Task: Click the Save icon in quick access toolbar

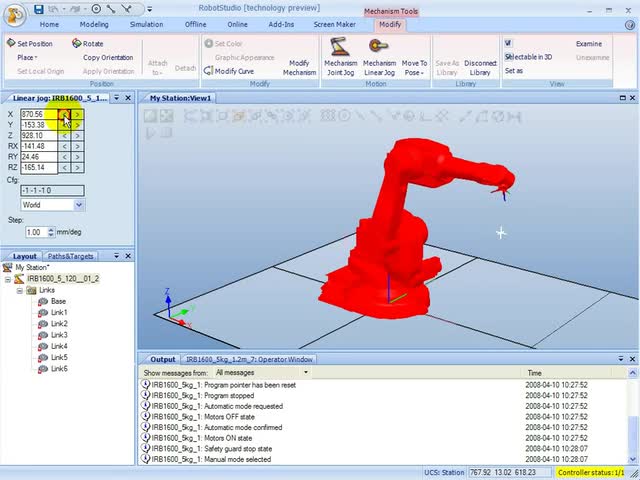Action: 39,9
